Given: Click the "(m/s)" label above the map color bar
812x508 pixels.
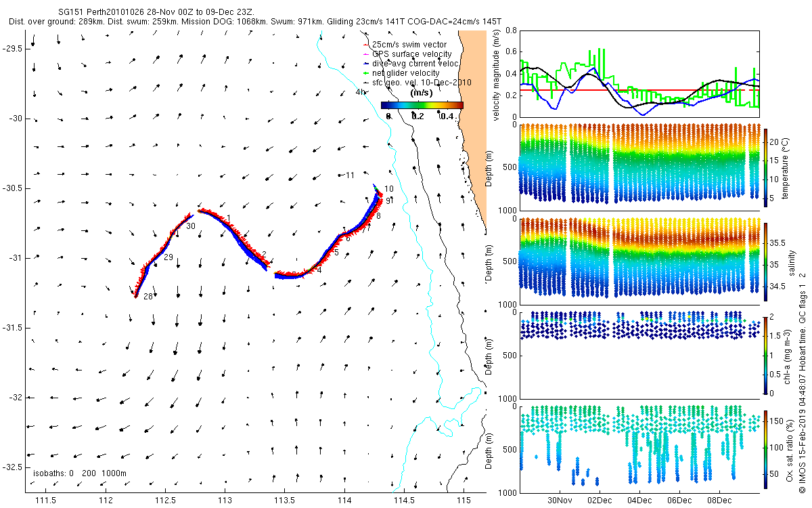Looking at the screenshot, I should pos(422,93).
